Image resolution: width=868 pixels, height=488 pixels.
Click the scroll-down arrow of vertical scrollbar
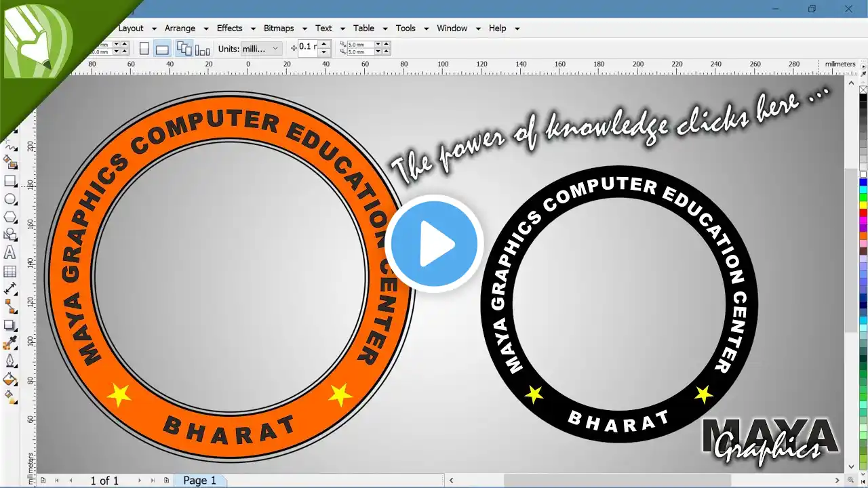[852, 466]
